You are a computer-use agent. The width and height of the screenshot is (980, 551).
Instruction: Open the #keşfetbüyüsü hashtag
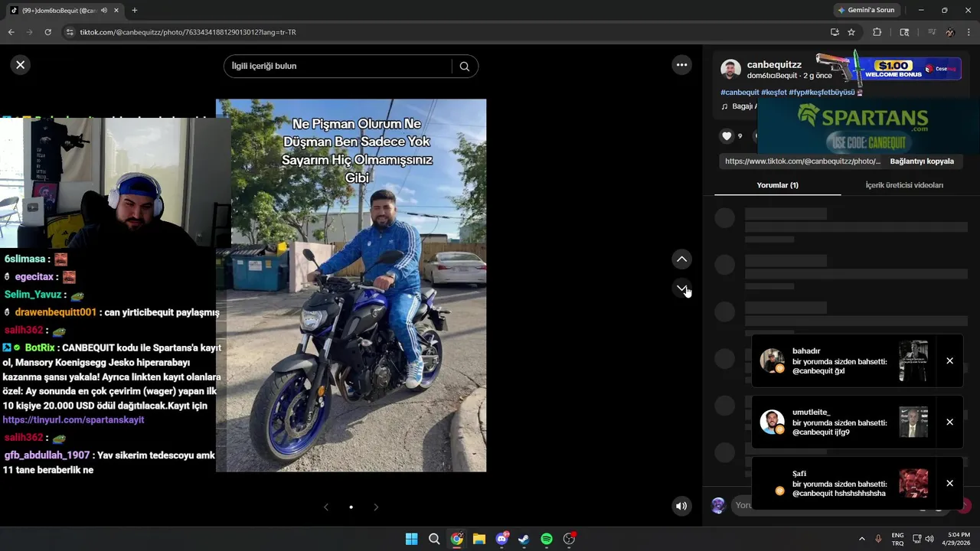(829, 92)
